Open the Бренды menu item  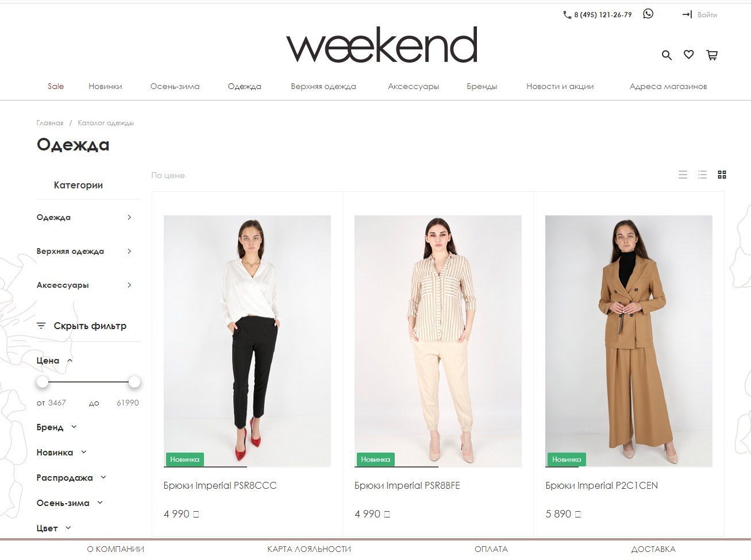point(482,86)
